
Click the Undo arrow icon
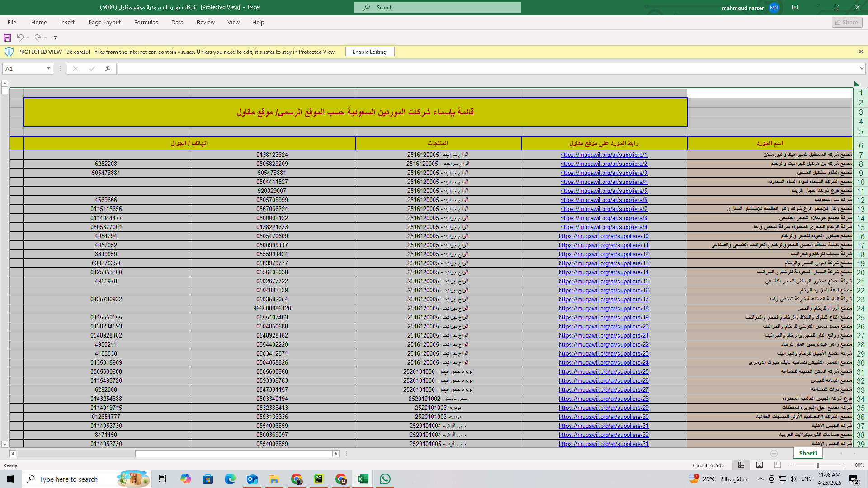(x=20, y=38)
